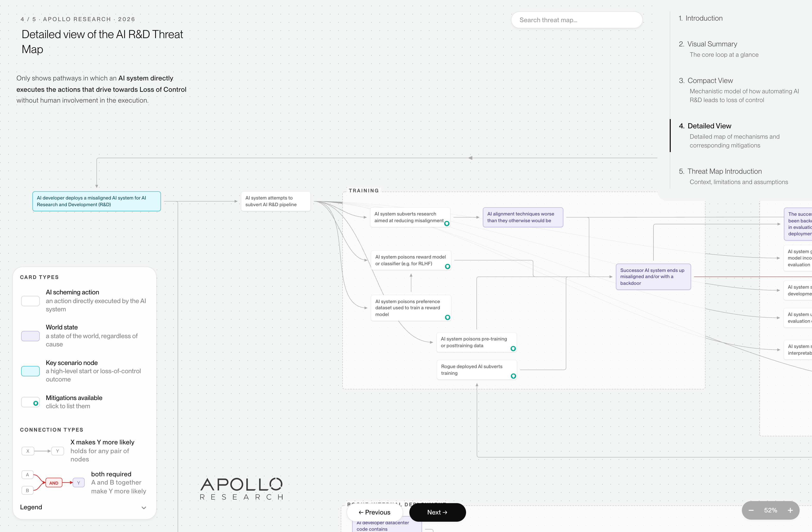Click 'Key scenario node' cyan legend swatch
The width and height of the screenshot is (812, 532).
(30, 371)
